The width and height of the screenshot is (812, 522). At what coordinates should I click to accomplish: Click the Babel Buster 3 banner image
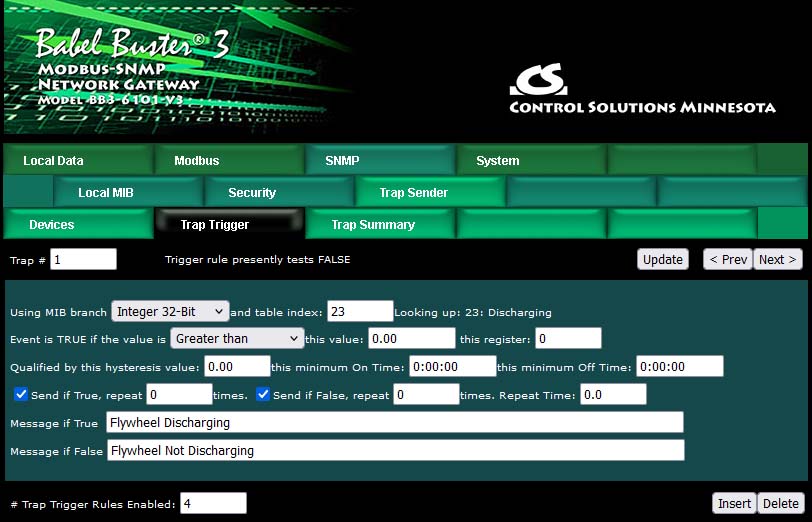[179, 70]
